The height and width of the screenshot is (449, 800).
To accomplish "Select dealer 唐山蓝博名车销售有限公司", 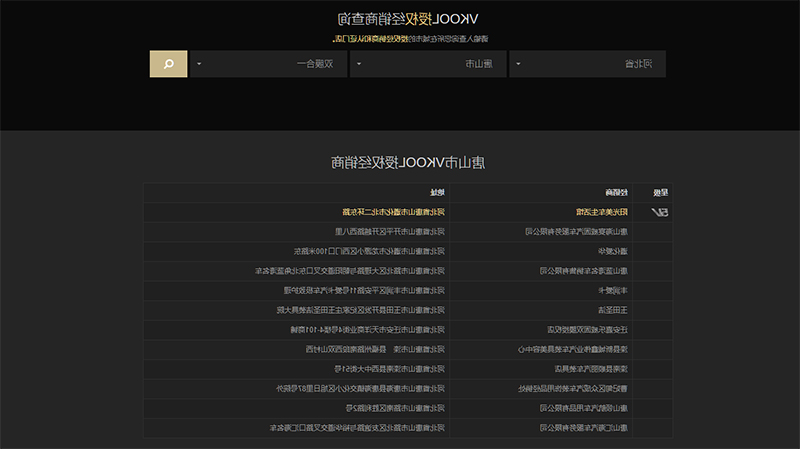I will click(x=584, y=271).
